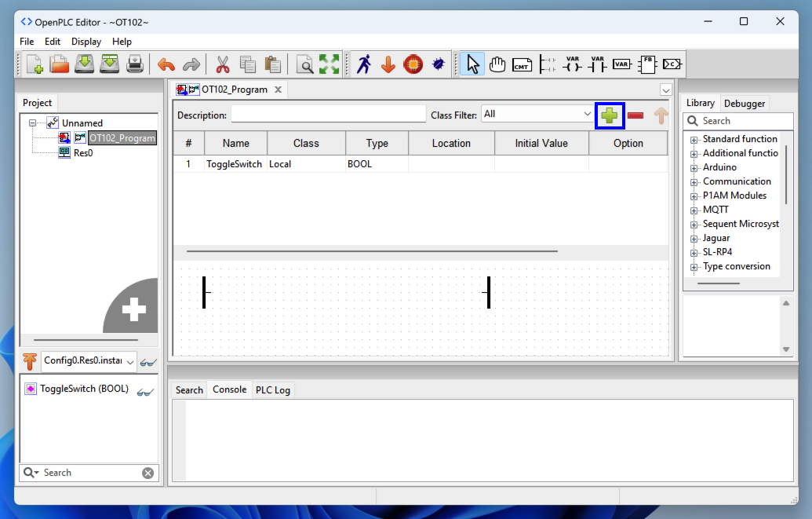The width and height of the screenshot is (812, 519).
Task: Generate program with the orange down arrow
Action: coord(388,64)
